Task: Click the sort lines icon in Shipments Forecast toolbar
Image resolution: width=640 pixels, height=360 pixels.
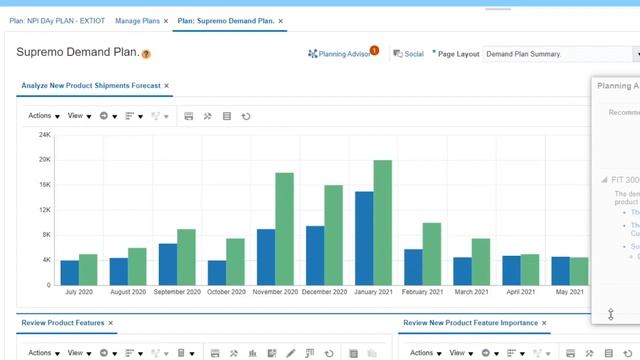Action: [x=129, y=116]
